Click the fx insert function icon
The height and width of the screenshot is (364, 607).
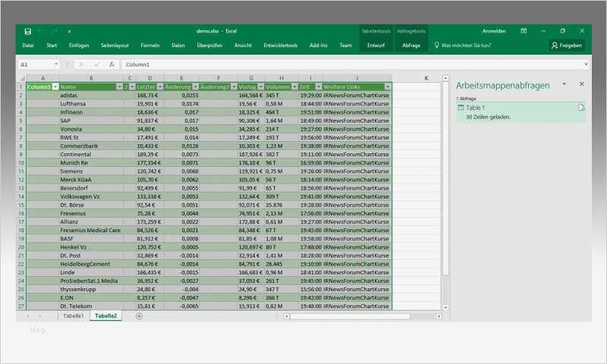(x=112, y=64)
